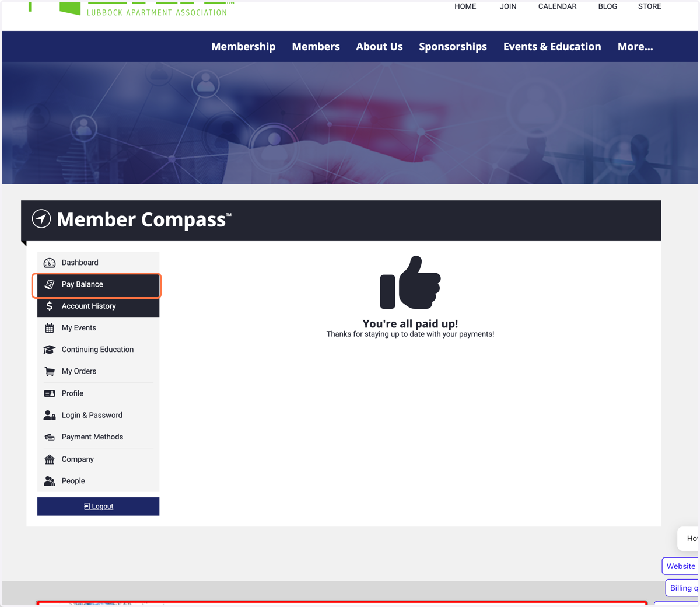Open Payment Methods page
The image size is (700, 607).
click(x=98, y=437)
